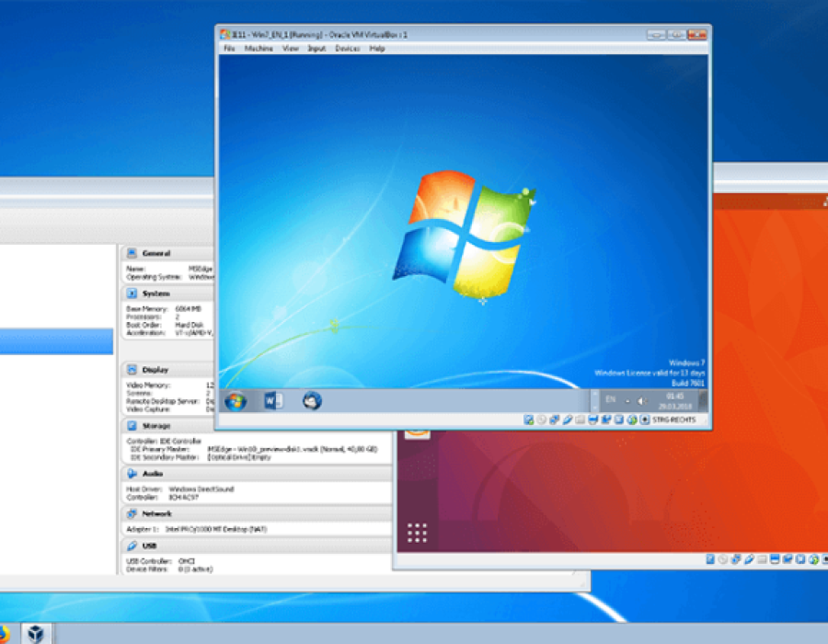Click optical drive icon in Ubuntu VM status bar
Image resolution: width=828 pixels, height=644 pixels.
point(723,559)
